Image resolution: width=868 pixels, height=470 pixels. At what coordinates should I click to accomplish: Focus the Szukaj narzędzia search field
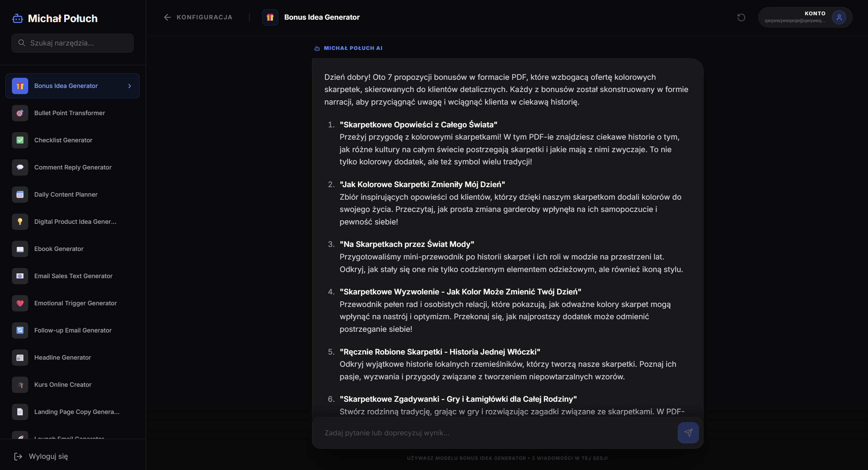click(72, 43)
